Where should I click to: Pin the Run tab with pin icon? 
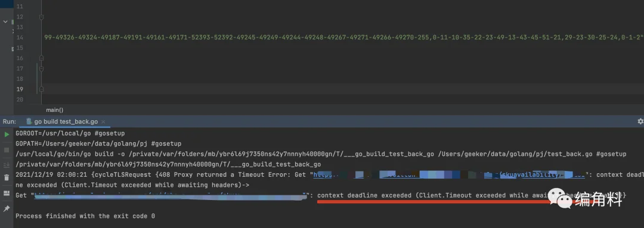point(7,209)
